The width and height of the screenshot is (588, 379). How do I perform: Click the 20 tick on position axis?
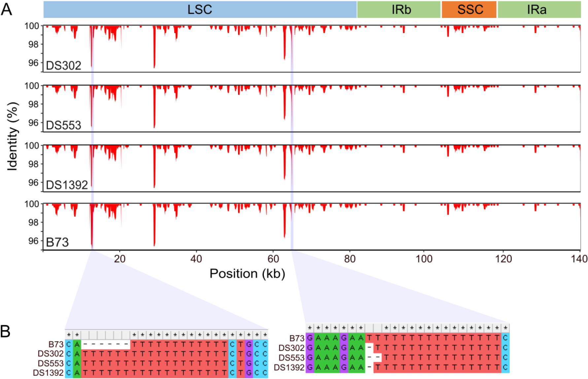(x=120, y=259)
